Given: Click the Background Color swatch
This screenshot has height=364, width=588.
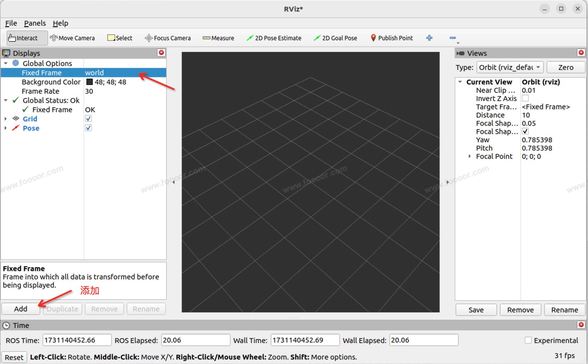Looking at the screenshot, I should click(x=90, y=82).
